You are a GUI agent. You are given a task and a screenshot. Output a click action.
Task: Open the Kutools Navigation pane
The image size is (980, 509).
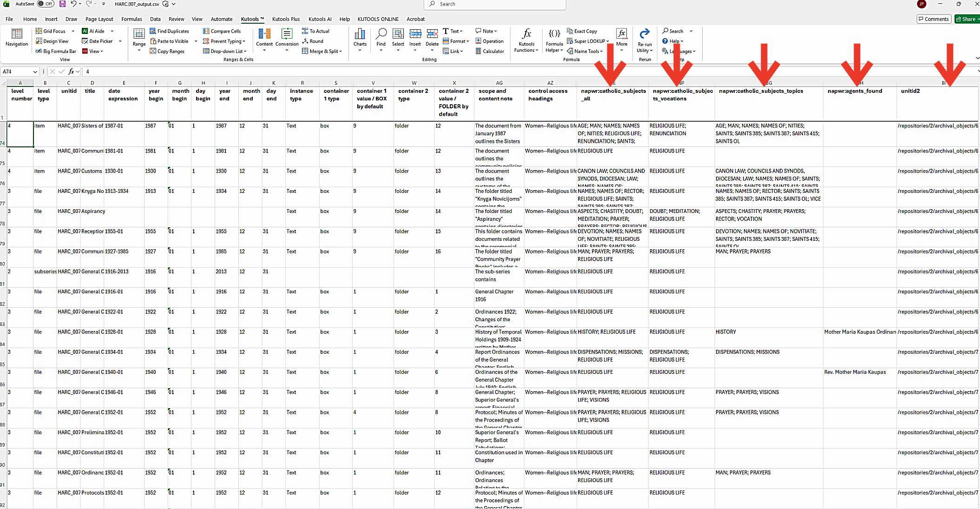(x=17, y=37)
